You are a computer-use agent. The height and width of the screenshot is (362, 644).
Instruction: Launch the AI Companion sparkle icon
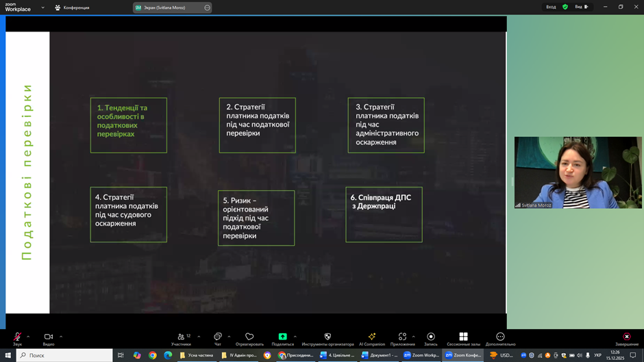[372, 337]
